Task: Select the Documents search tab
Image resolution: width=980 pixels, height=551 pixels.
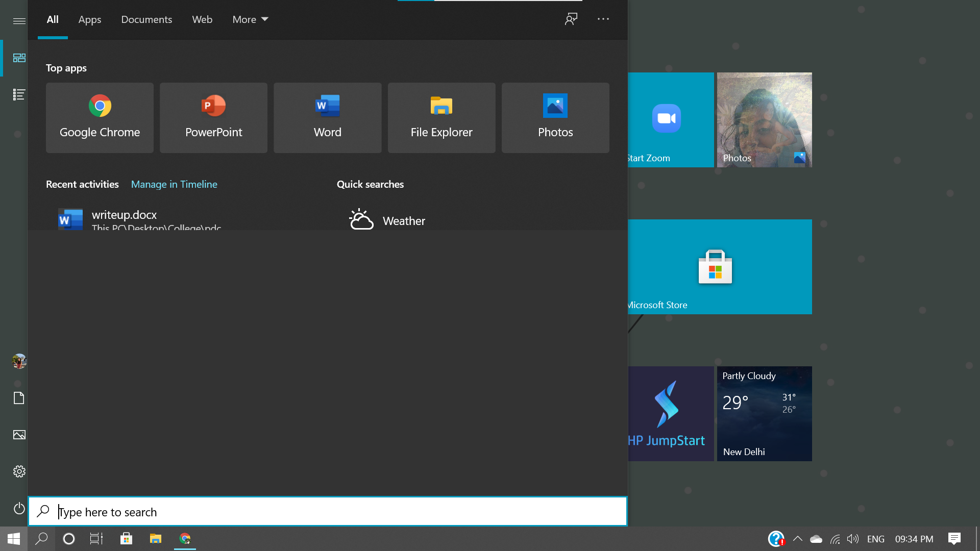Action: [146, 19]
